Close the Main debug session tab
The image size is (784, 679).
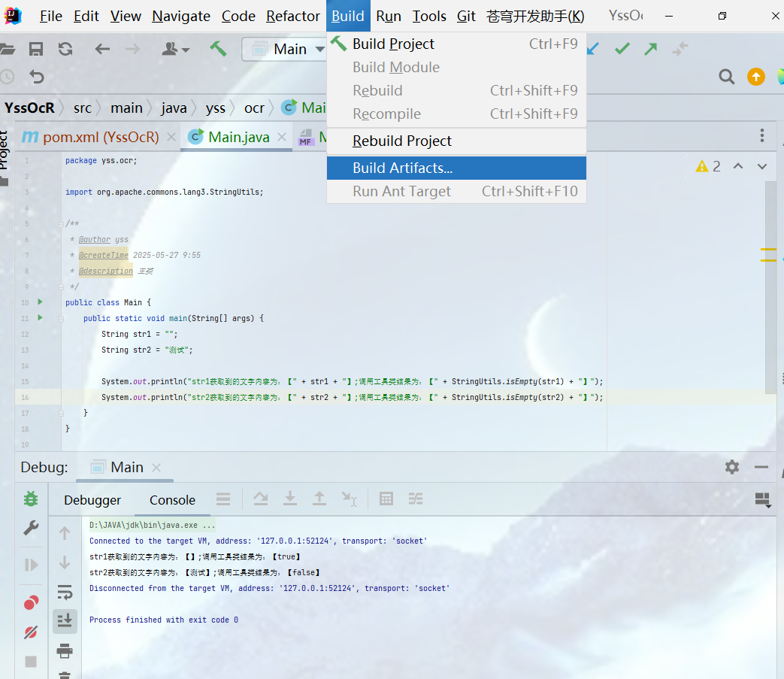coord(156,468)
